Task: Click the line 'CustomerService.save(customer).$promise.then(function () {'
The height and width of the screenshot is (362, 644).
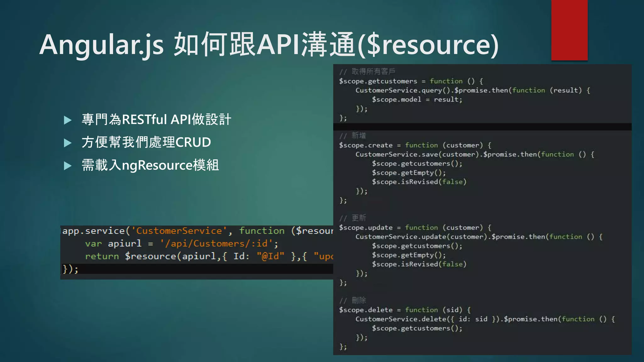Action: click(475, 155)
